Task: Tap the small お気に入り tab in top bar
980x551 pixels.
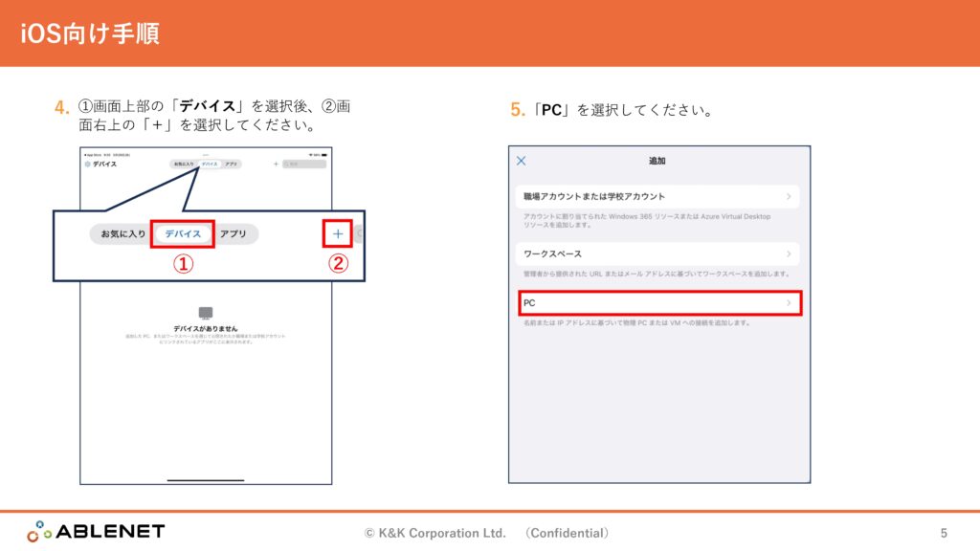Action: [x=183, y=165]
